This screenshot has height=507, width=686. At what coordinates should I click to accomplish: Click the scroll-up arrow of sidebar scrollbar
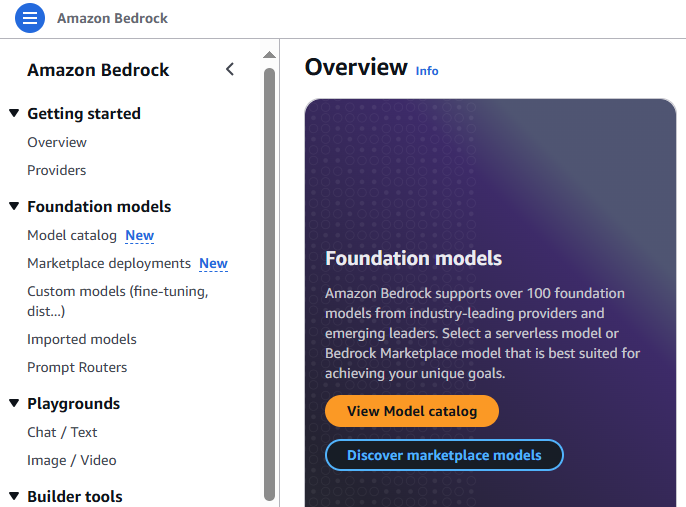(x=269, y=55)
